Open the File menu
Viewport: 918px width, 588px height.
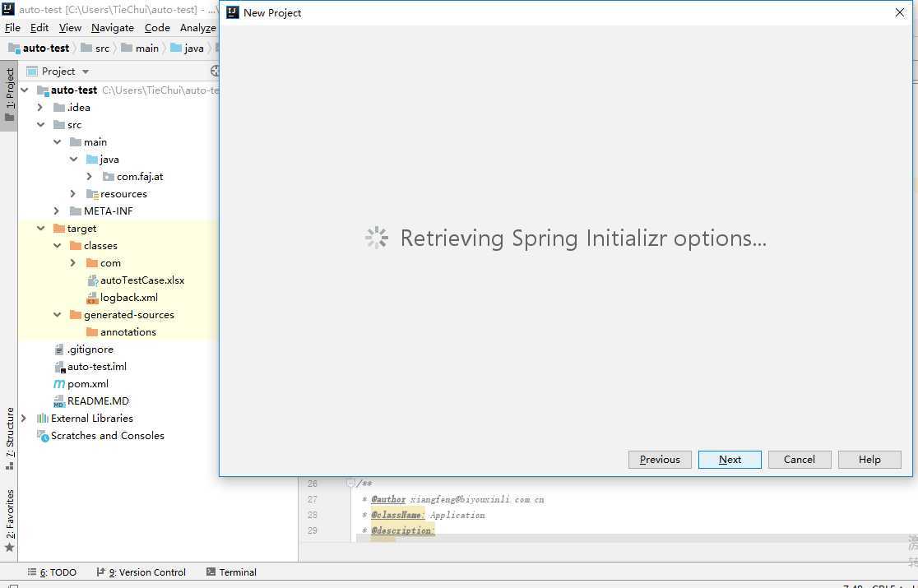click(12, 27)
